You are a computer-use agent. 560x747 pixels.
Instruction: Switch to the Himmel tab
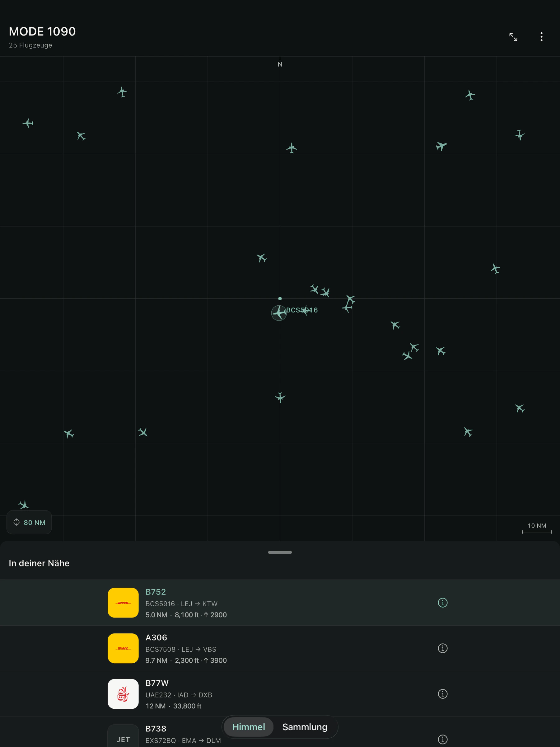(x=249, y=727)
